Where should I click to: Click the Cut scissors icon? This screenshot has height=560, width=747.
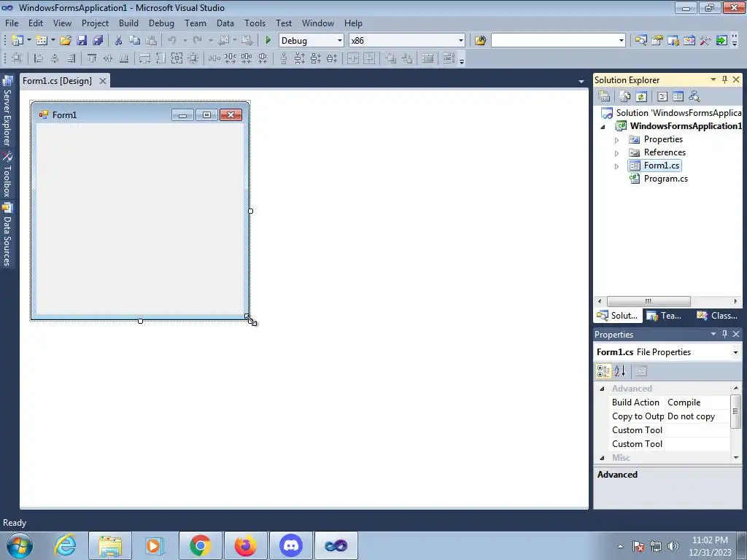click(119, 41)
